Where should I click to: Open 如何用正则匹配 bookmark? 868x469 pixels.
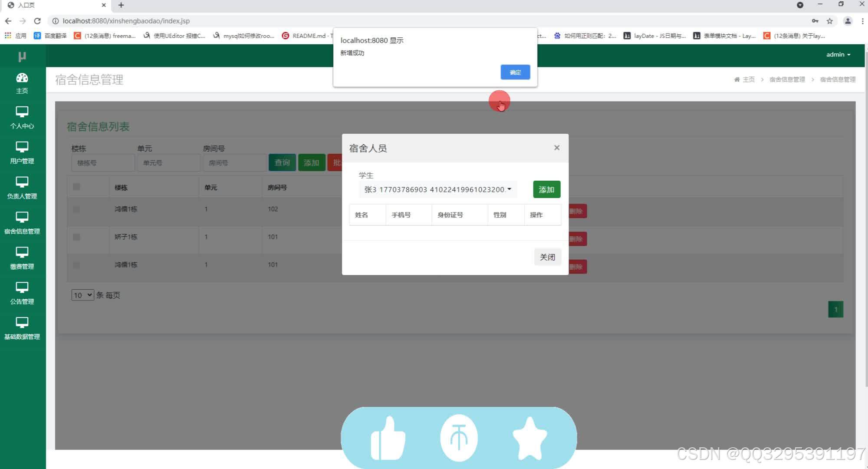tap(585, 36)
